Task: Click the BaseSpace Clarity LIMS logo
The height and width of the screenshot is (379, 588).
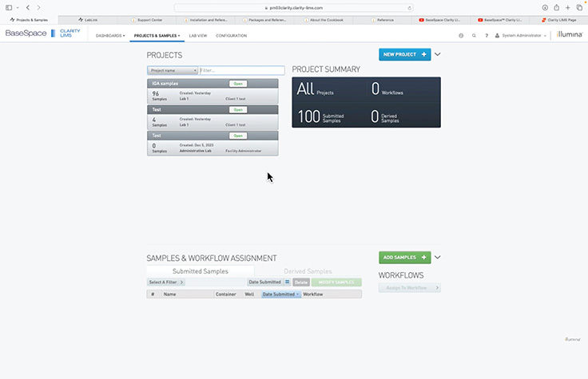Action: click(x=42, y=34)
